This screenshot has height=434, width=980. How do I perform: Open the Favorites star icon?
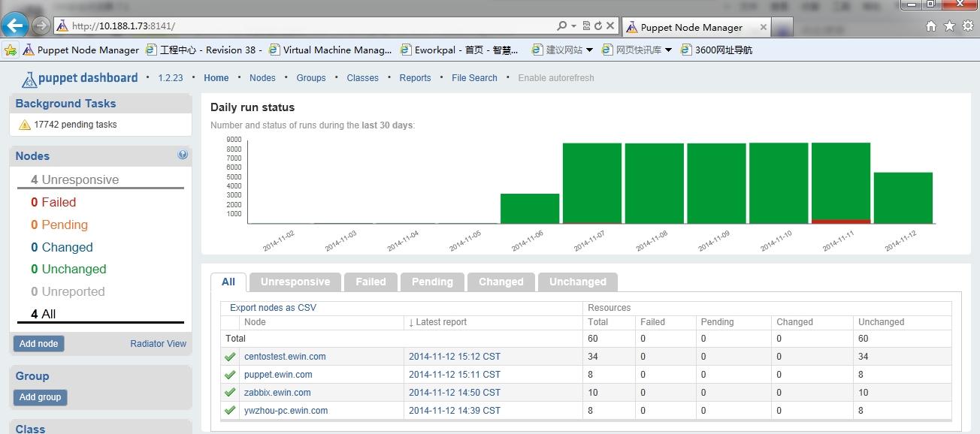[x=949, y=26]
